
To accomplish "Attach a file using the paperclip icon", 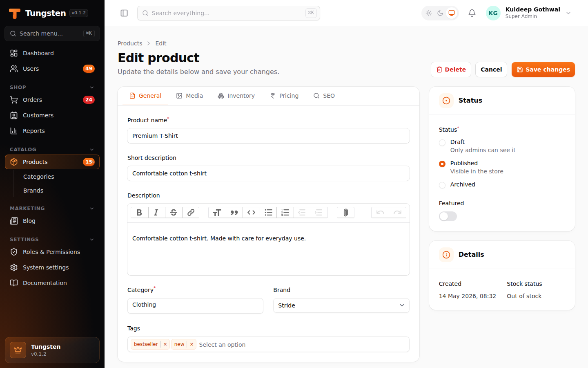I will [345, 213].
